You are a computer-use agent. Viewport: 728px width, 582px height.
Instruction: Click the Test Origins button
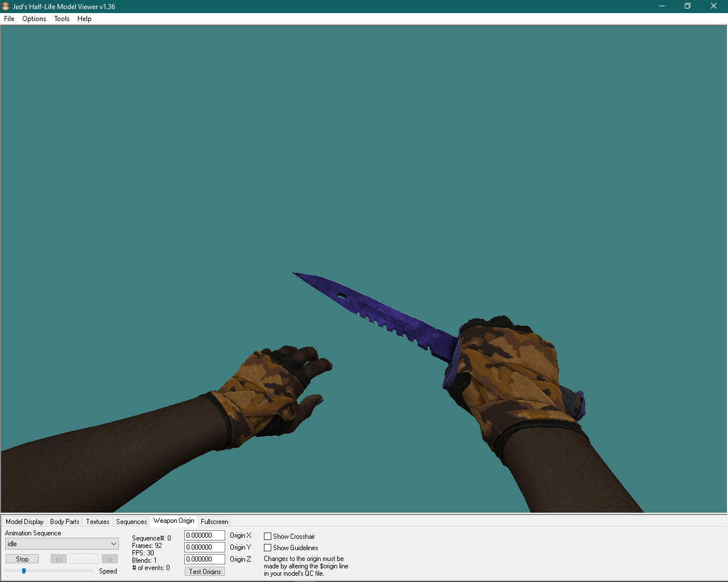(x=205, y=571)
